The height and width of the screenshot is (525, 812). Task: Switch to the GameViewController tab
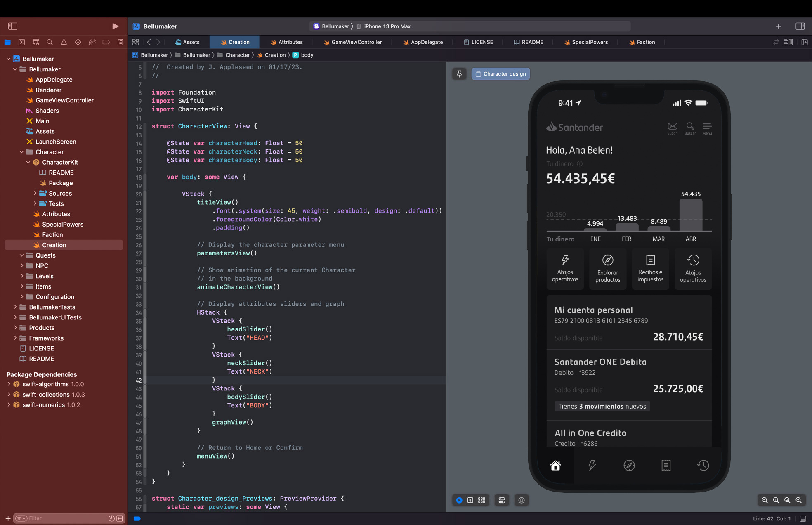pyautogui.click(x=352, y=42)
